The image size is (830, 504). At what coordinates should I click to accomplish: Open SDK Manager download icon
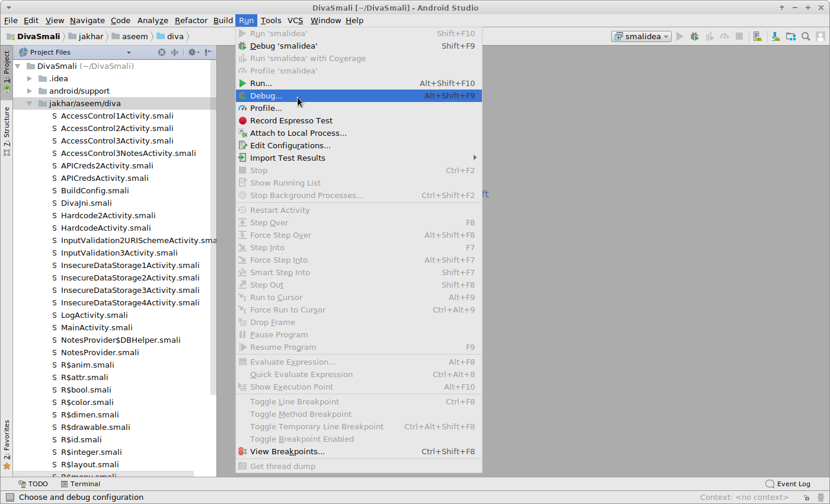point(775,37)
